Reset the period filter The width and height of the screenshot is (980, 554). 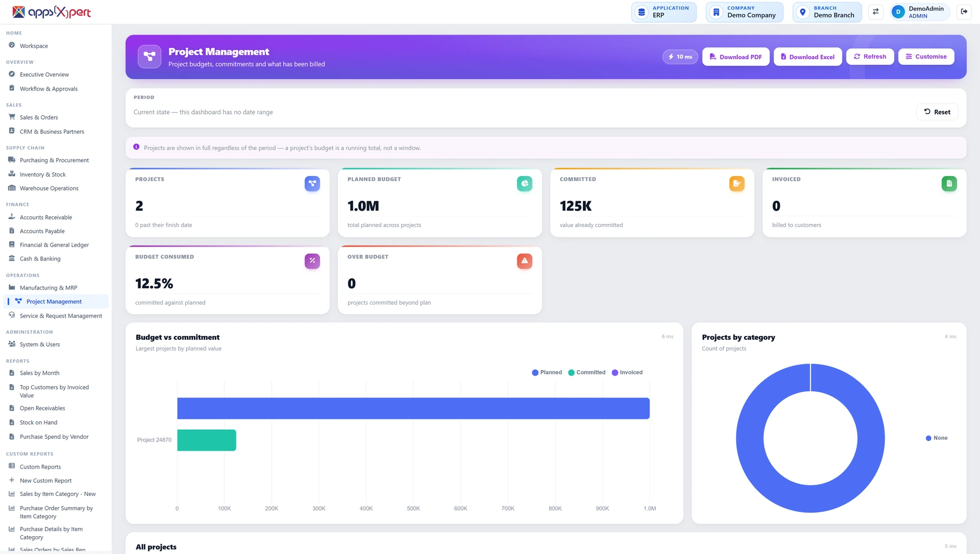tap(937, 112)
